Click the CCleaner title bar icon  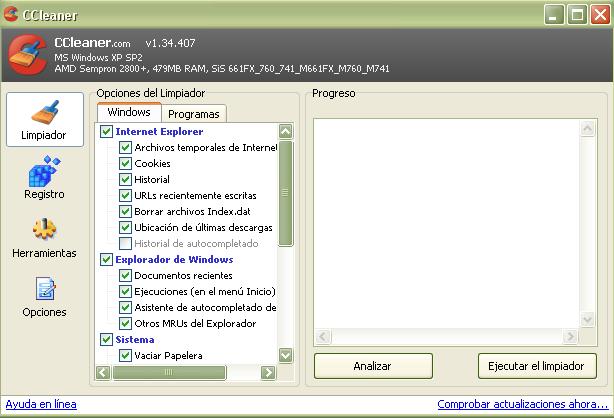[11, 14]
